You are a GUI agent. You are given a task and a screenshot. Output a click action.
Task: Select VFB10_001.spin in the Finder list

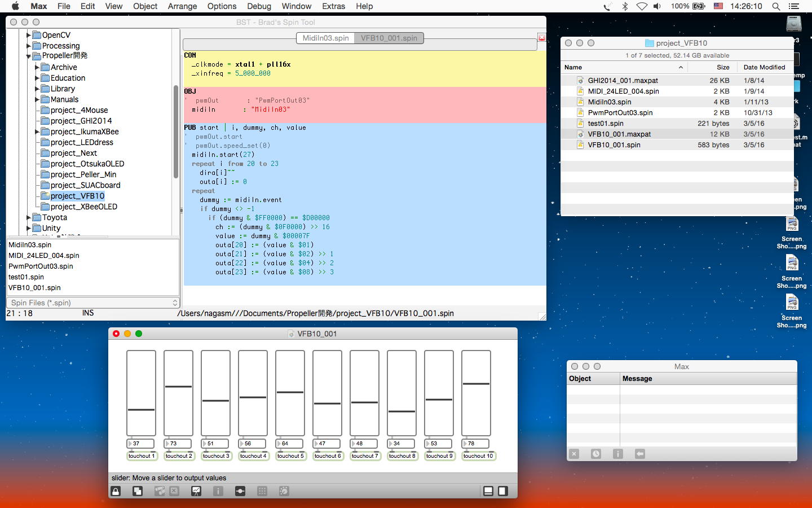[614, 145]
